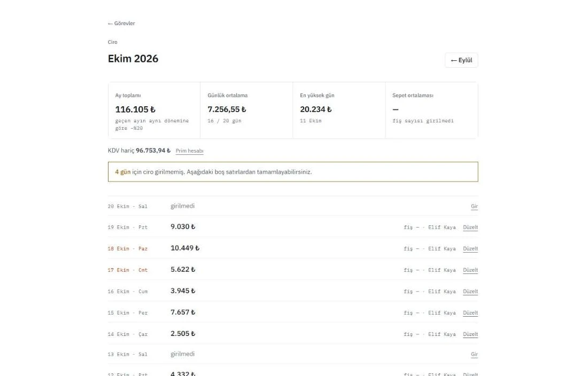Click the 9.030 ₺ amount for 19 Ekim
This screenshot has width=588, height=376.
(x=183, y=226)
